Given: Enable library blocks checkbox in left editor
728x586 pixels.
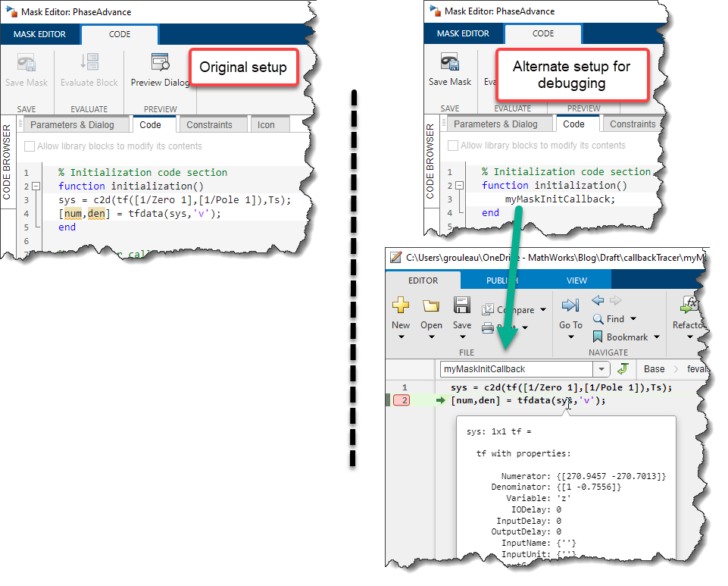Looking at the screenshot, I should 30,146.
